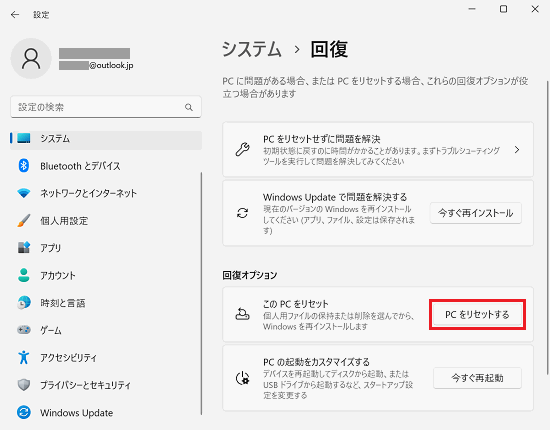Click the 今すぐ再起動 button

(477, 378)
